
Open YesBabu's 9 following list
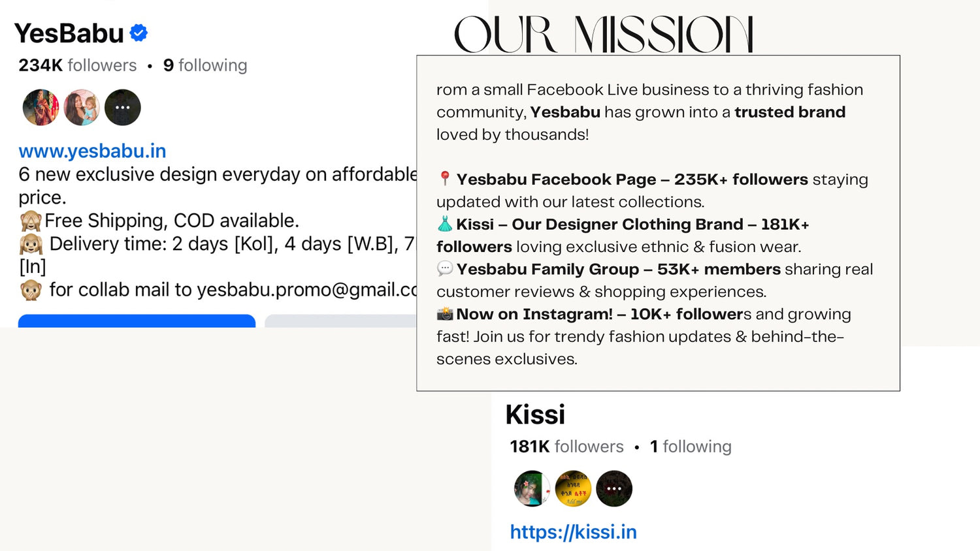tap(205, 65)
